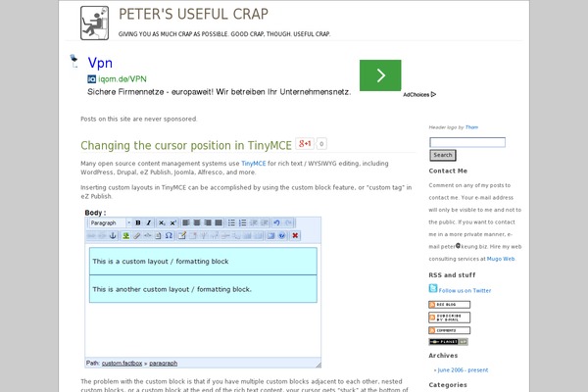Image resolution: width=588 pixels, height=392 pixels.
Task: Click the outdent icon
Action: point(254,222)
